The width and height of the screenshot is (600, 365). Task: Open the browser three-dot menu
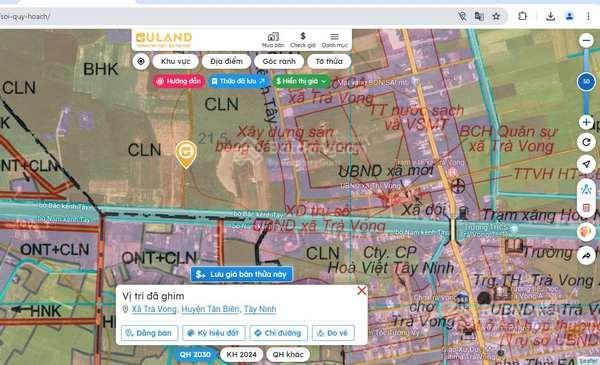(x=588, y=16)
